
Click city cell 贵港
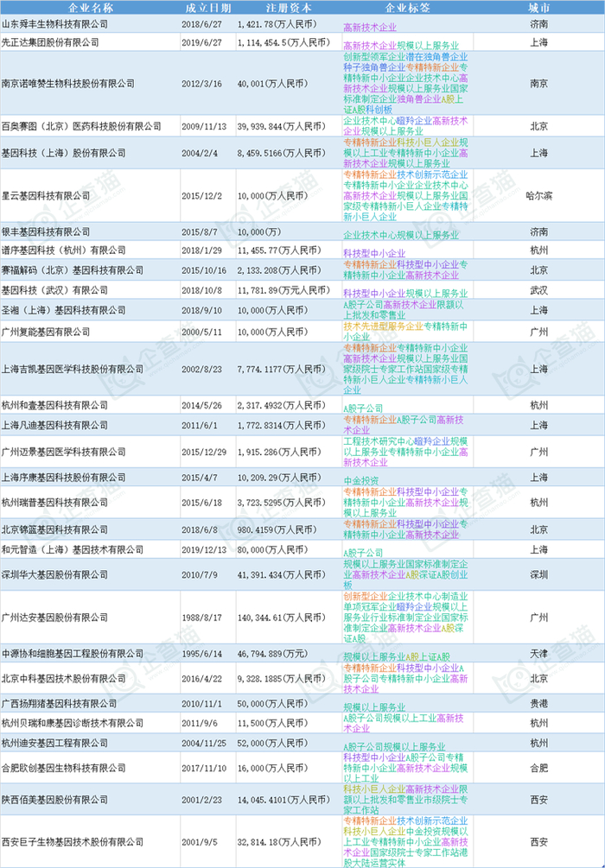[538, 704]
